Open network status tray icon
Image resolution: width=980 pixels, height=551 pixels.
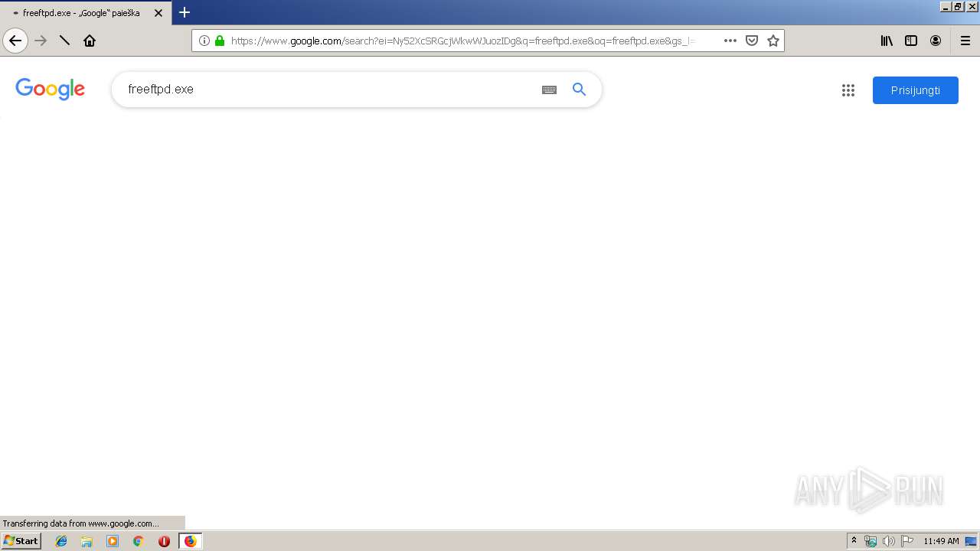tap(871, 541)
